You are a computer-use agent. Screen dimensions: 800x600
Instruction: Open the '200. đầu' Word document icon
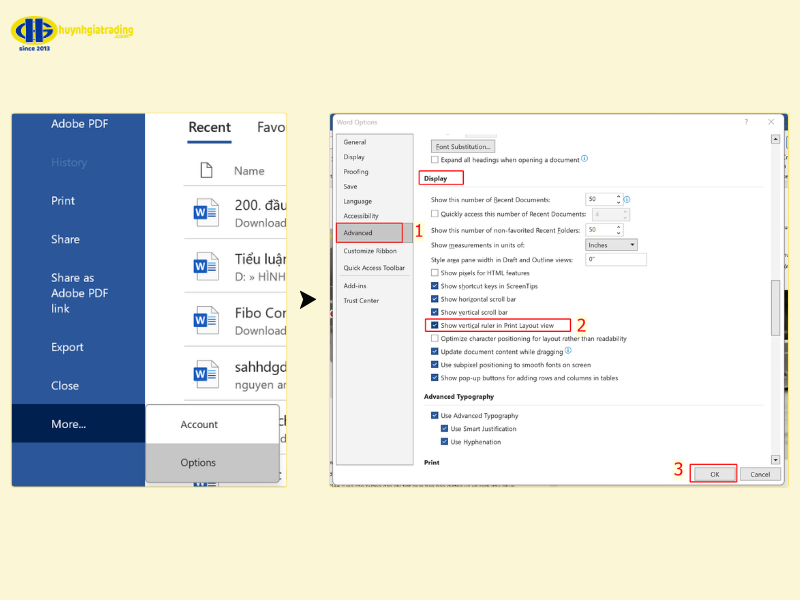[206, 212]
